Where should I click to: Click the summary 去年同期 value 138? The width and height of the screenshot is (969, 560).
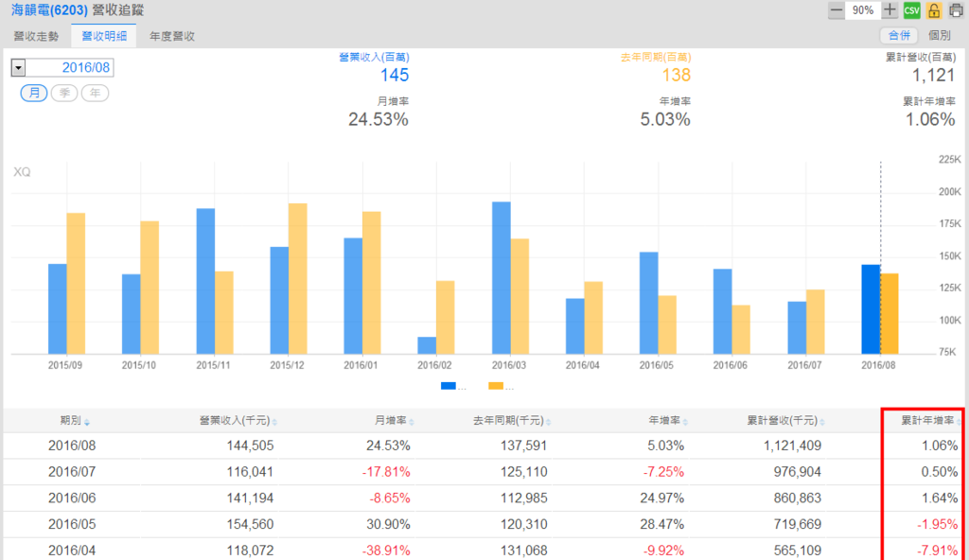(x=676, y=76)
